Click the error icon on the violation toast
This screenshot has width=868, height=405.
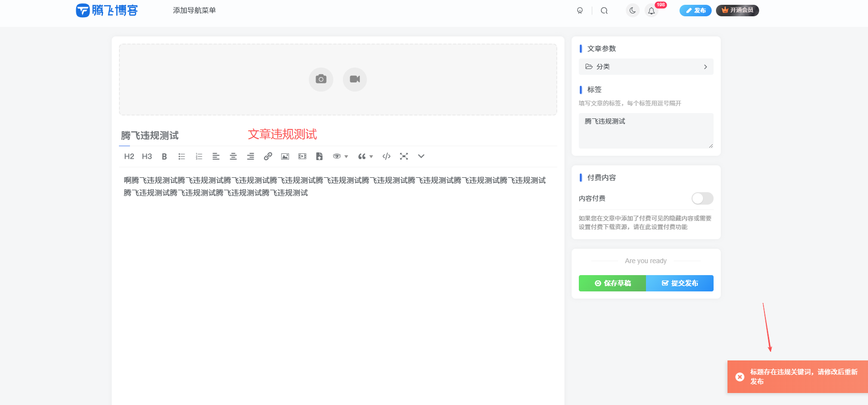coord(740,377)
